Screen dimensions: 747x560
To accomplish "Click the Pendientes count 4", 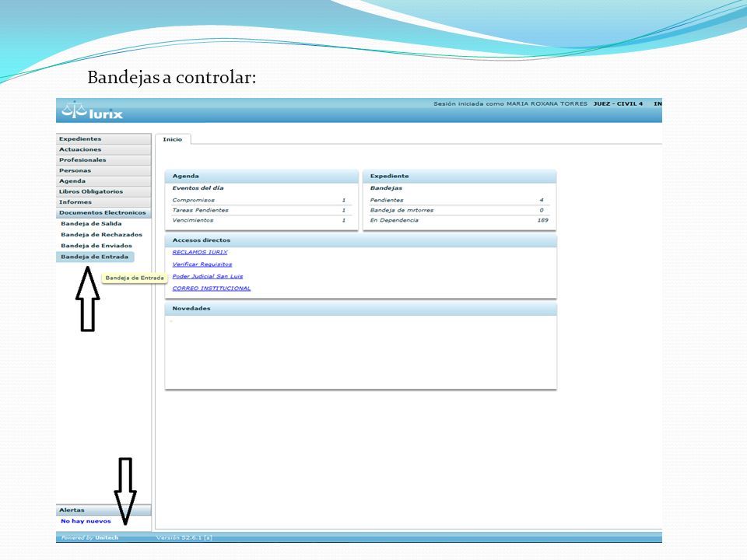I will pyautogui.click(x=542, y=200).
